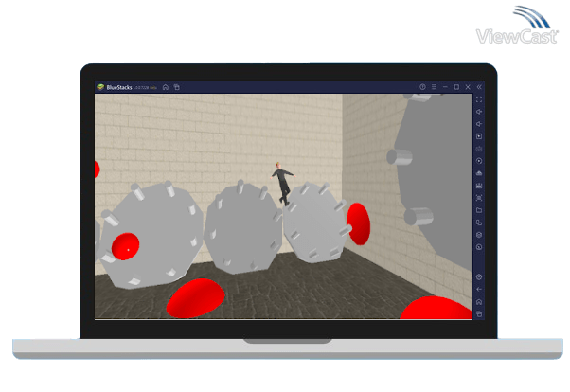This screenshot has height=392, width=570.
Task: Click the sync / rotate play circle icon
Action: point(479,161)
